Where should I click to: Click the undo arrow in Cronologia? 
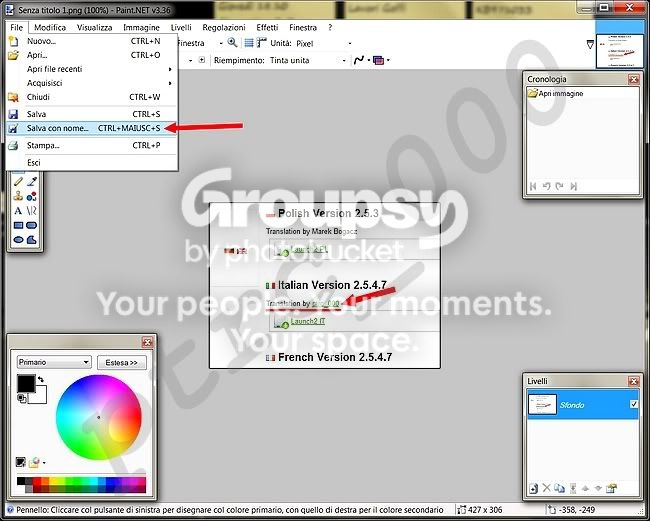pyautogui.click(x=546, y=187)
